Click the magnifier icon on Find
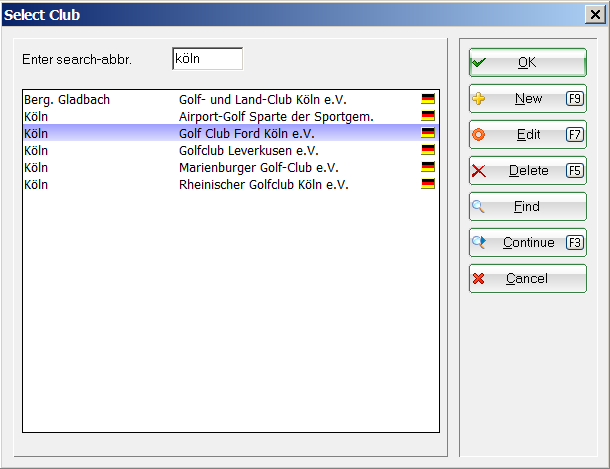Screen dimensions: 610x469 479,206
